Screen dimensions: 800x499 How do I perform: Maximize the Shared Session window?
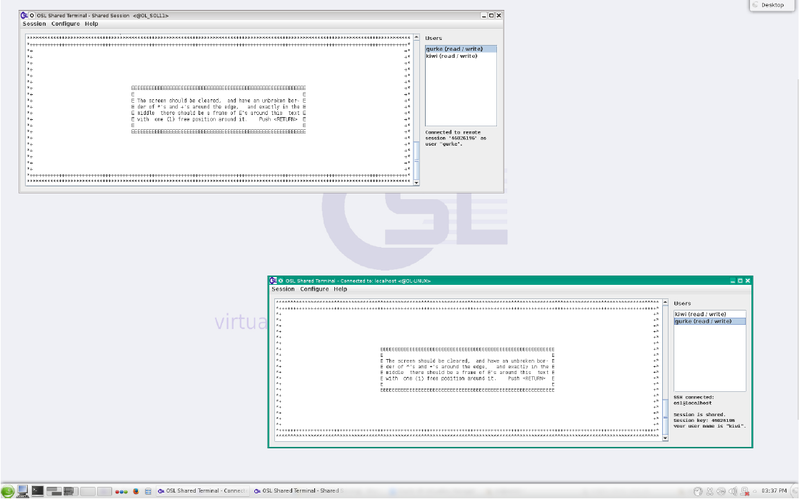(x=491, y=15)
